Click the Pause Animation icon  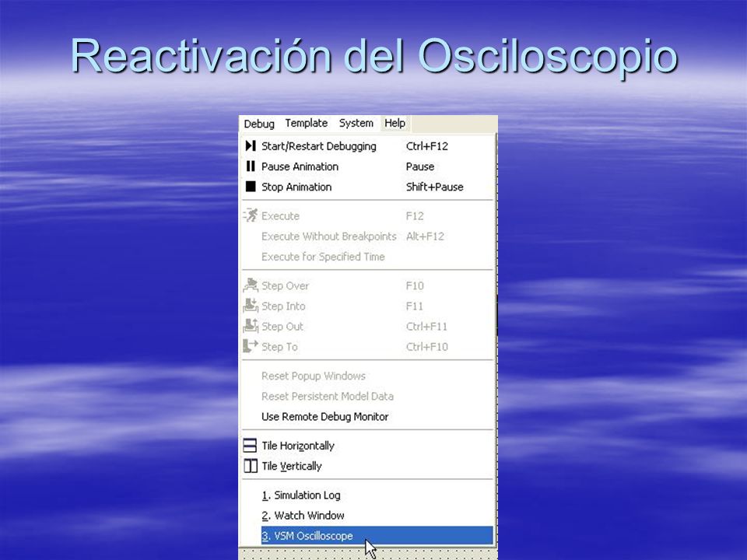[251, 166]
